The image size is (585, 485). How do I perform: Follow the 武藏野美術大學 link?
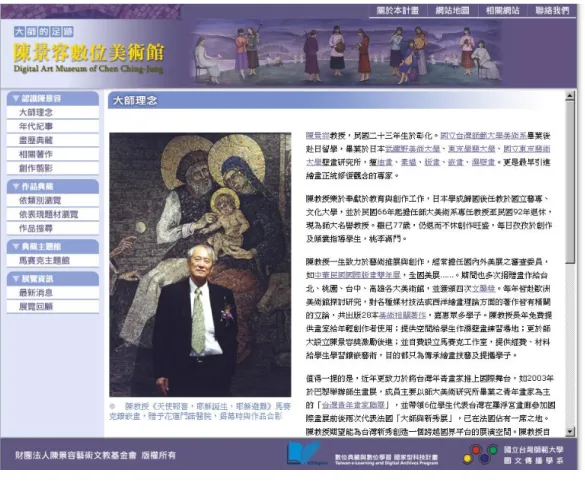413,149
